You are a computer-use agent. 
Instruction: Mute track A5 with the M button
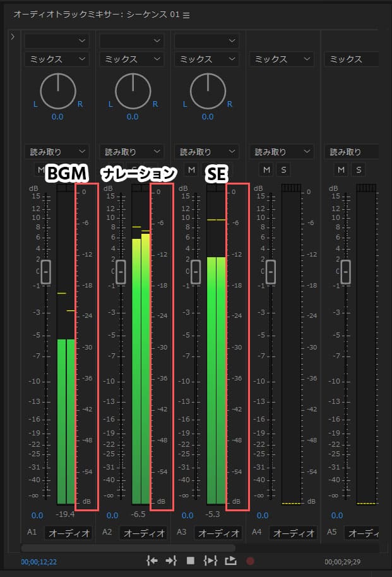pyautogui.click(x=342, y=169)
